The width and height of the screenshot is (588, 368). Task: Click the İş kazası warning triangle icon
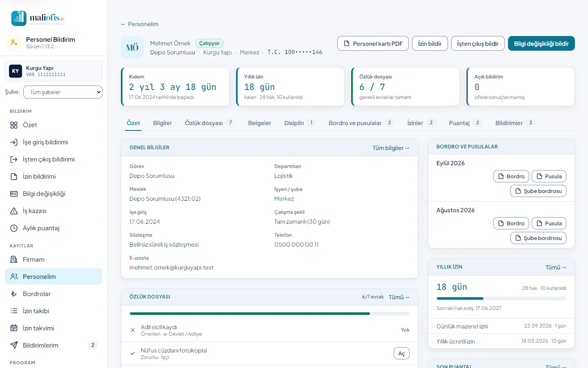pos(14,211)
